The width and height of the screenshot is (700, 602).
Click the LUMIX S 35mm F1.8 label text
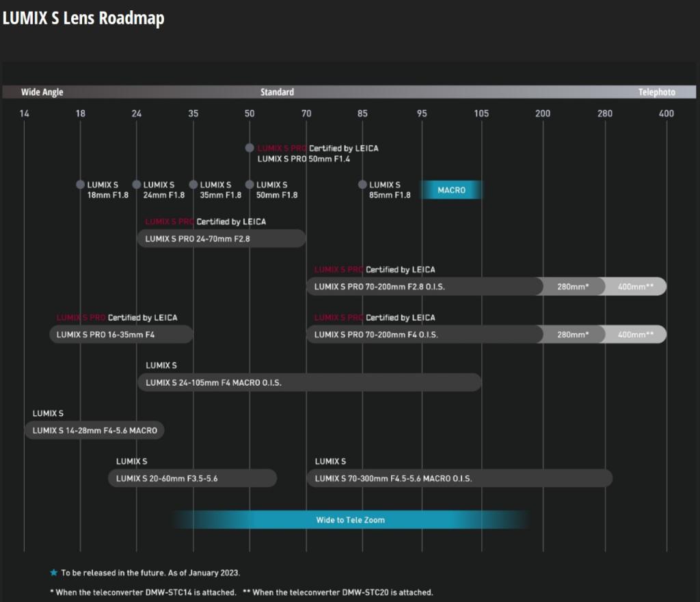coord(221,189)
